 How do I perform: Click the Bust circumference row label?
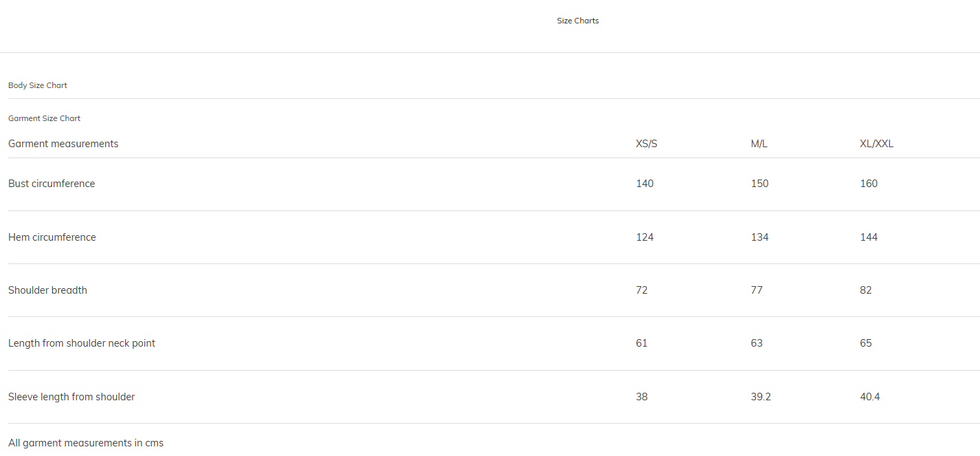tap(52, 184)
